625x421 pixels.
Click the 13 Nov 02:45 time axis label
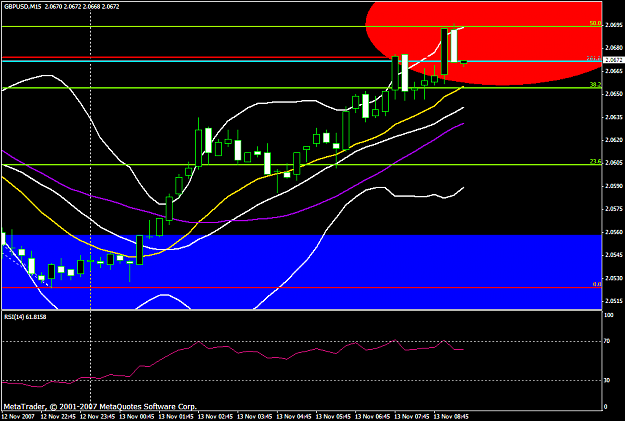pyautogui.click(x=215, y=416)
